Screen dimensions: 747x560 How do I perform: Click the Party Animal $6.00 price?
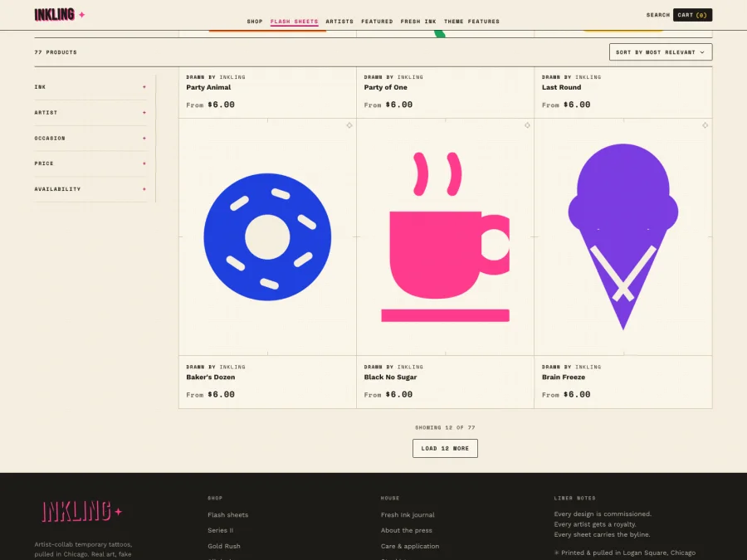[221, 105]
